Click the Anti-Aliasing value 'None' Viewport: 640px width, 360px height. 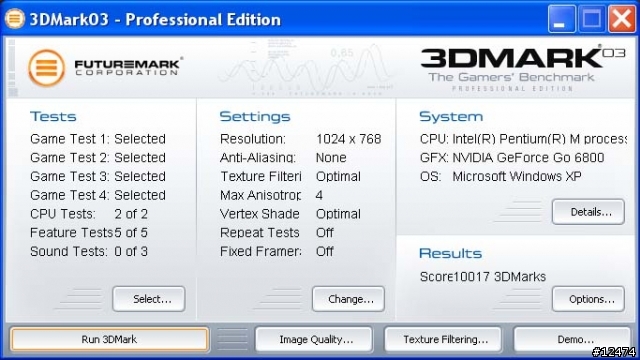tap(331, 158)
